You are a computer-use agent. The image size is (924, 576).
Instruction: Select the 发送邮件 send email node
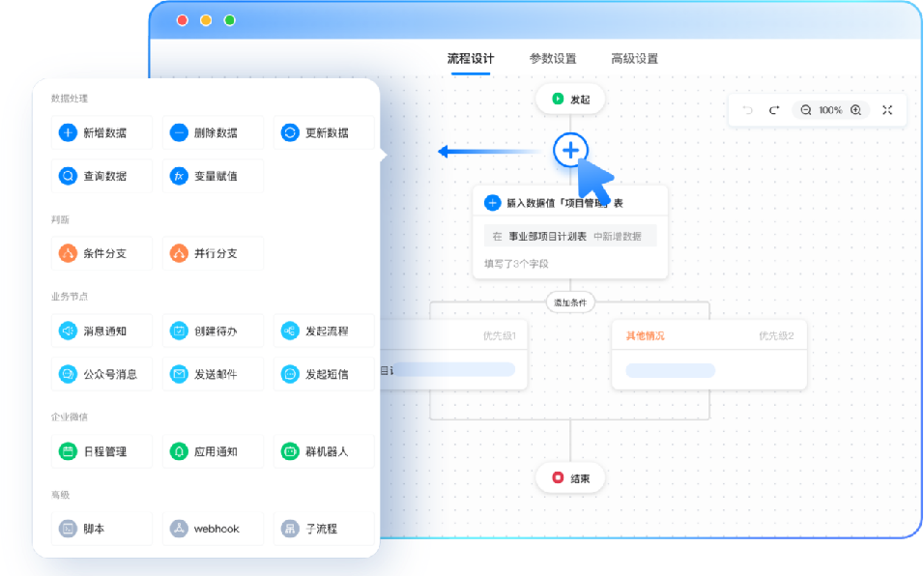click(x=213, y=374)
